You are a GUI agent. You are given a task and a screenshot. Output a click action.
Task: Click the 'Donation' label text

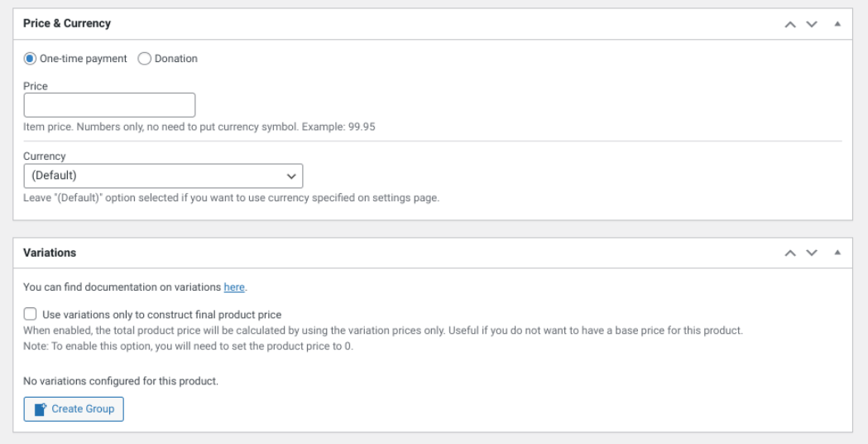point(176,59)
